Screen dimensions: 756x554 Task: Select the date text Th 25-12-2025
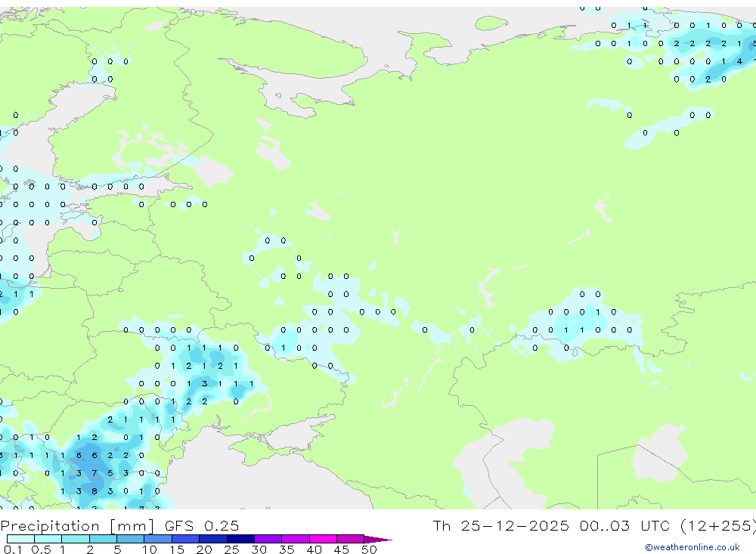pos(500,526)
